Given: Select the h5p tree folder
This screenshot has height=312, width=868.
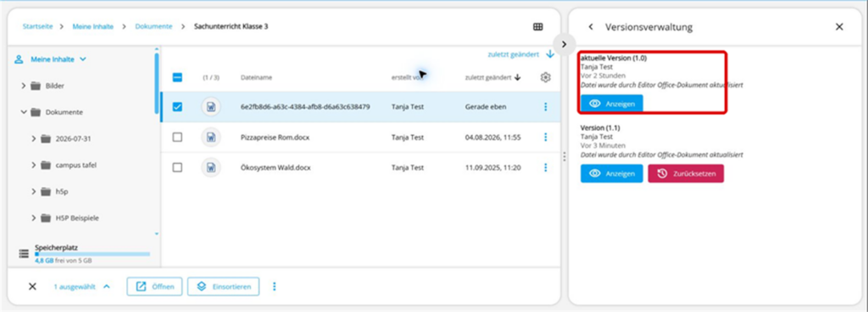Looking at the screenshot, I should [61, 192].
